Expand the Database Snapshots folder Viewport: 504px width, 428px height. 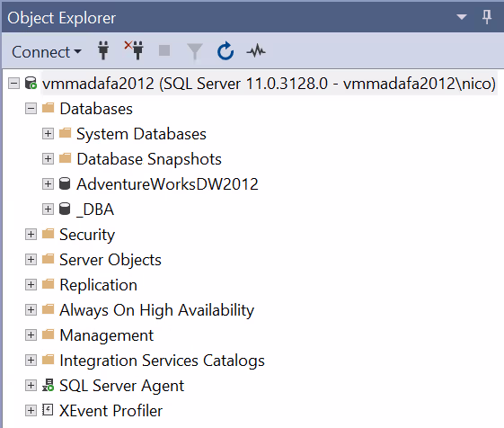tap(48, 158)
